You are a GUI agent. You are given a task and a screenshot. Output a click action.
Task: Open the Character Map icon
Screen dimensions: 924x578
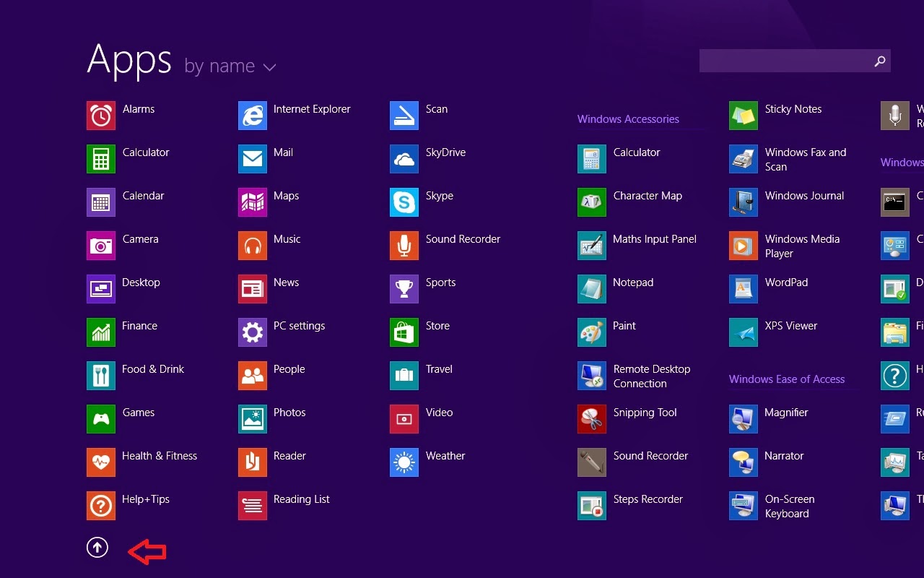tap(592, 202)
